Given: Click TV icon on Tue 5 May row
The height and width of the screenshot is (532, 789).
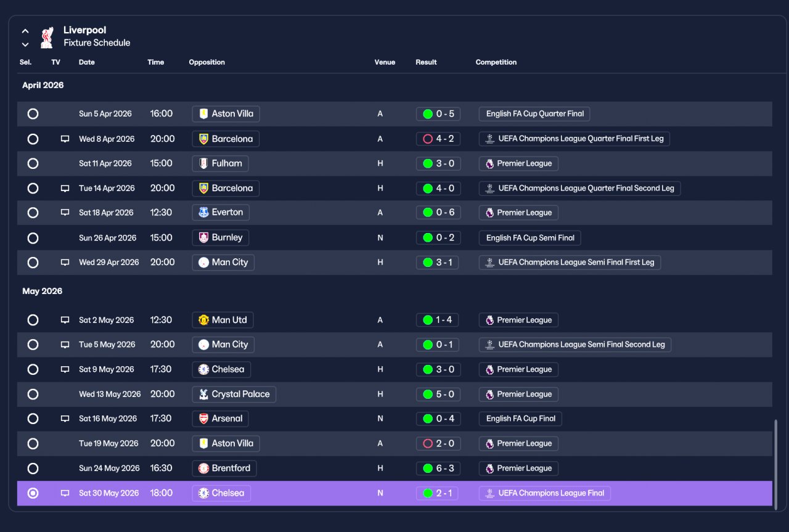Looking at the screenshot, I should pos(65,345).
